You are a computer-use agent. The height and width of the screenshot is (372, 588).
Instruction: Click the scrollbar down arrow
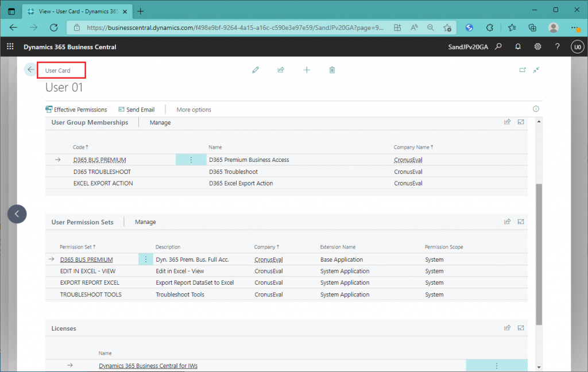click(539, 367)
